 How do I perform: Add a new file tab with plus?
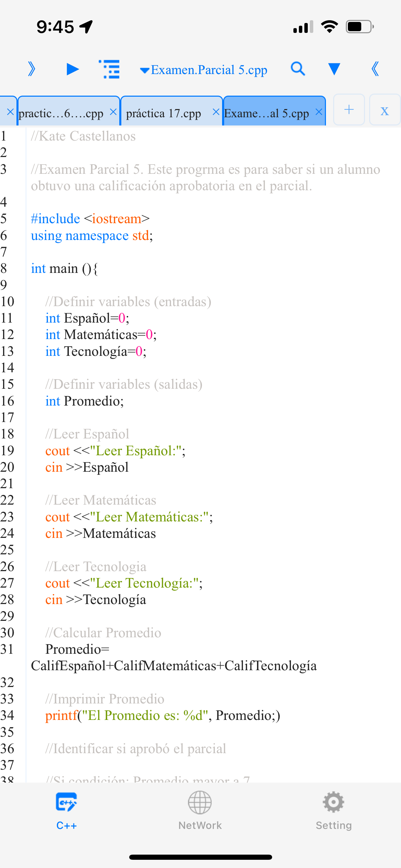point(349,110)
